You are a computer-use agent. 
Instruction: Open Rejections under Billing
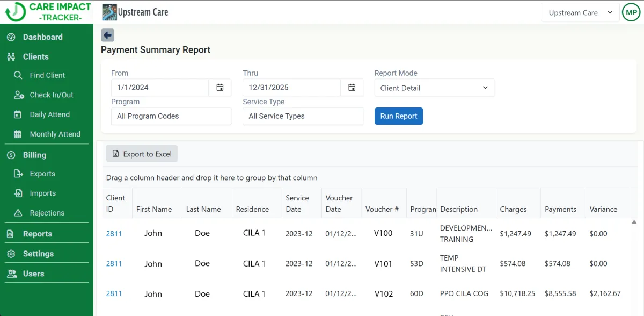47,213
